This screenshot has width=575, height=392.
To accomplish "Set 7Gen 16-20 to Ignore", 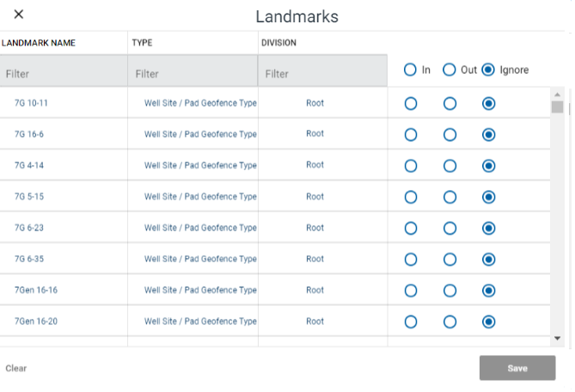I will click(488, 322).
